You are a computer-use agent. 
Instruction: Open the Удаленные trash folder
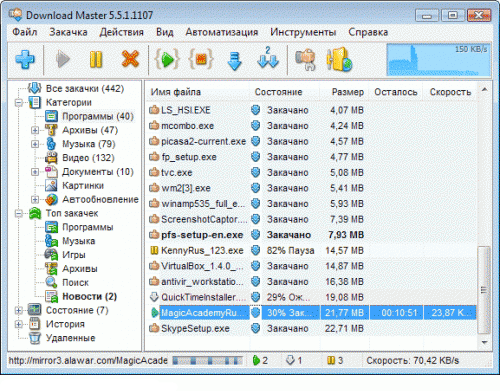70,338
